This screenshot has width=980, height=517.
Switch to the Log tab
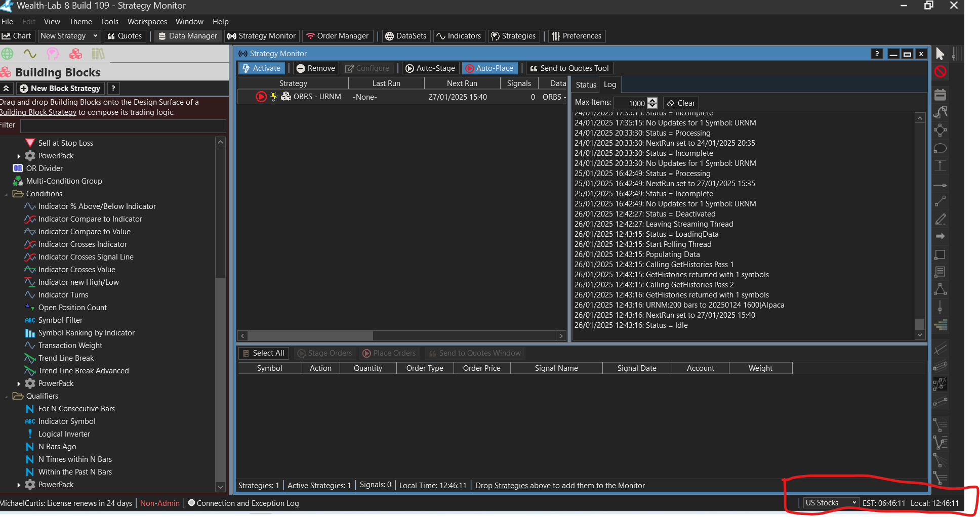[610, 84]
